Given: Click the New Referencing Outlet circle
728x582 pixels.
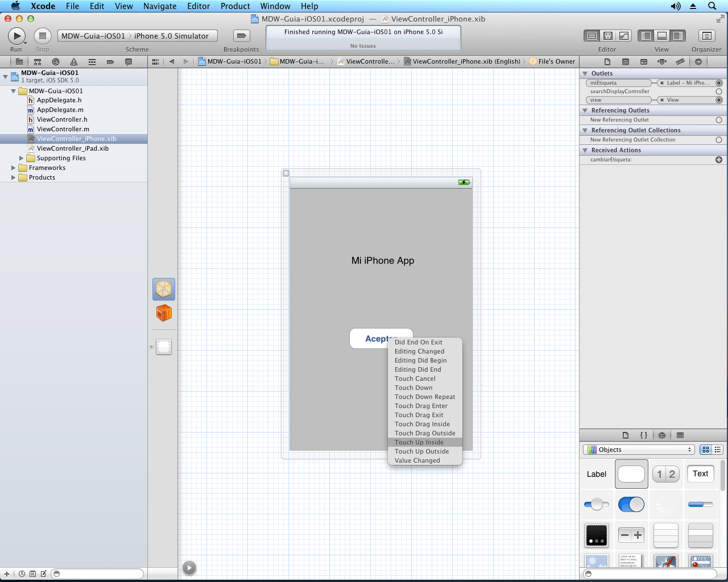Looking at the screenshot, I should point(719,120).
